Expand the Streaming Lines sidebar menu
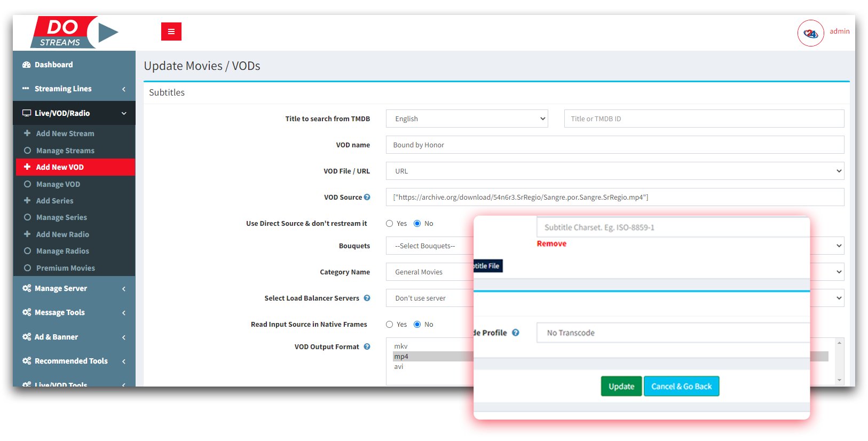Screen dimensions: 868x441 click(74, 89)
